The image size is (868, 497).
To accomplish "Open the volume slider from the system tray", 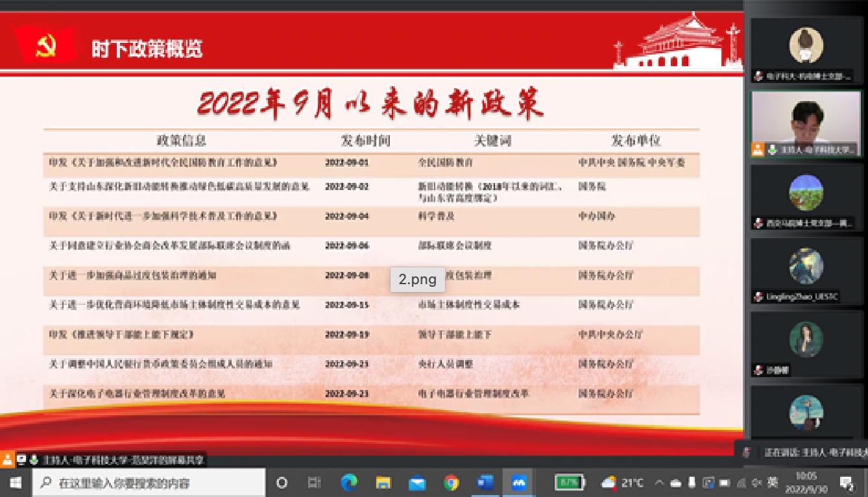I will [x=757, y=482].
